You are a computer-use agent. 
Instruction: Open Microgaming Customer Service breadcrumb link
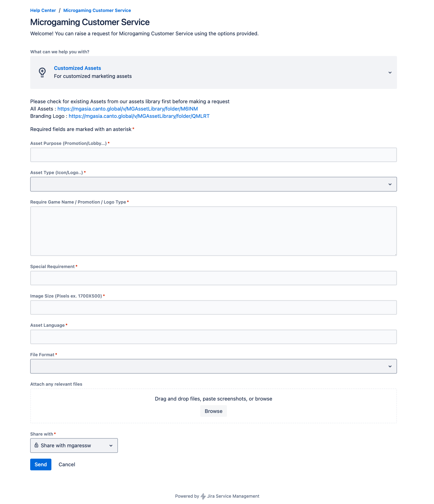(x=97, y=10)
